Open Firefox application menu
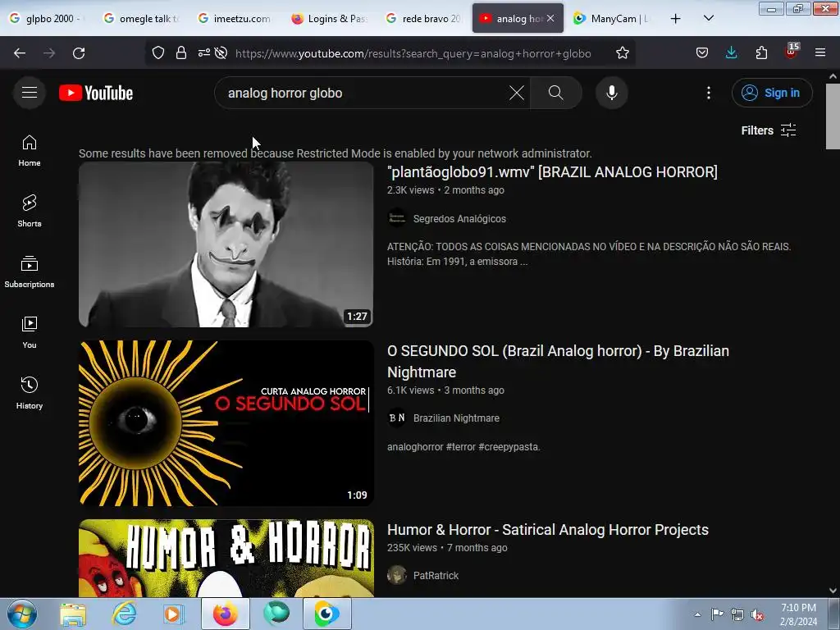Screen dimensions: 840x630 (820, 53)
